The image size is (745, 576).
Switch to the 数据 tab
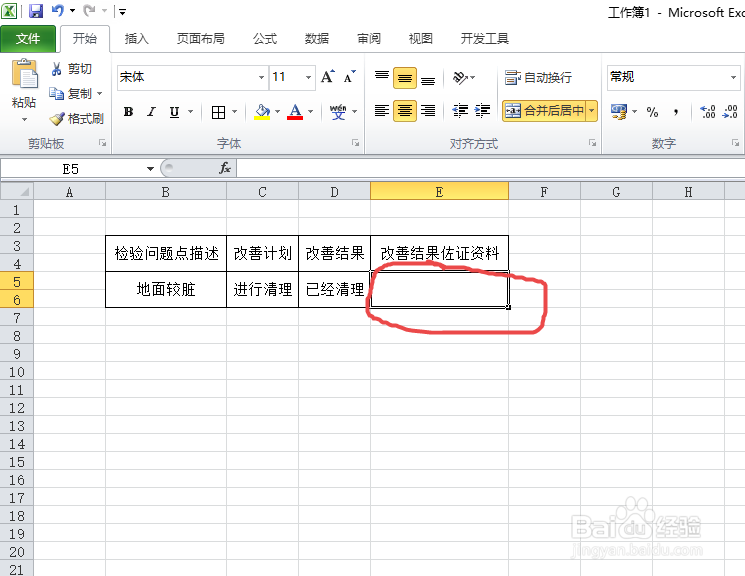pyautogui.click(x=316, y=38)
